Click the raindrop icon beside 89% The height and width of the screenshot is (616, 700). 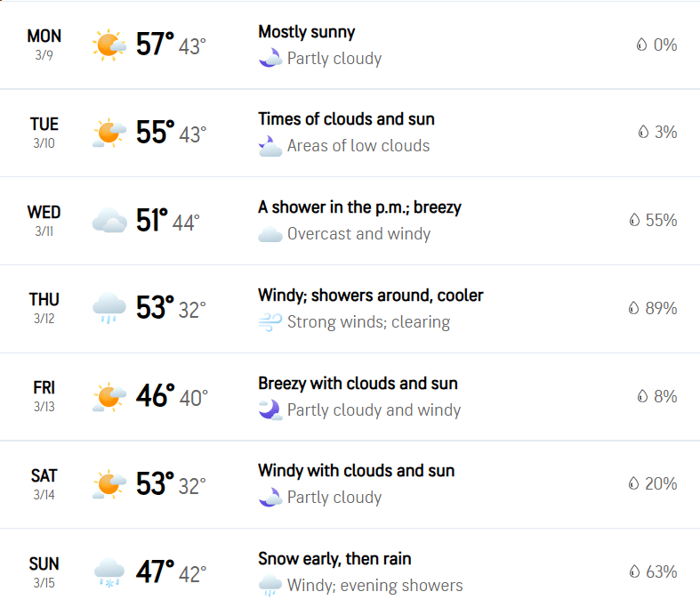[x=633, y=308]
